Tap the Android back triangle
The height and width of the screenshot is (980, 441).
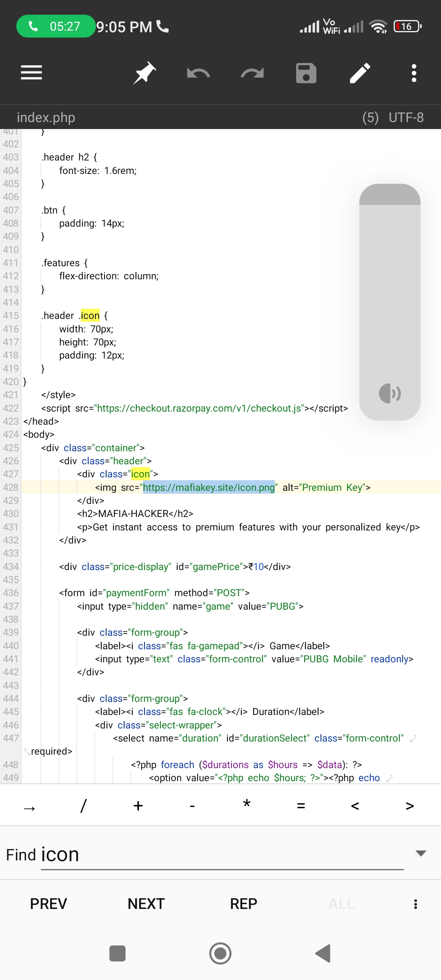pos(323,953)
